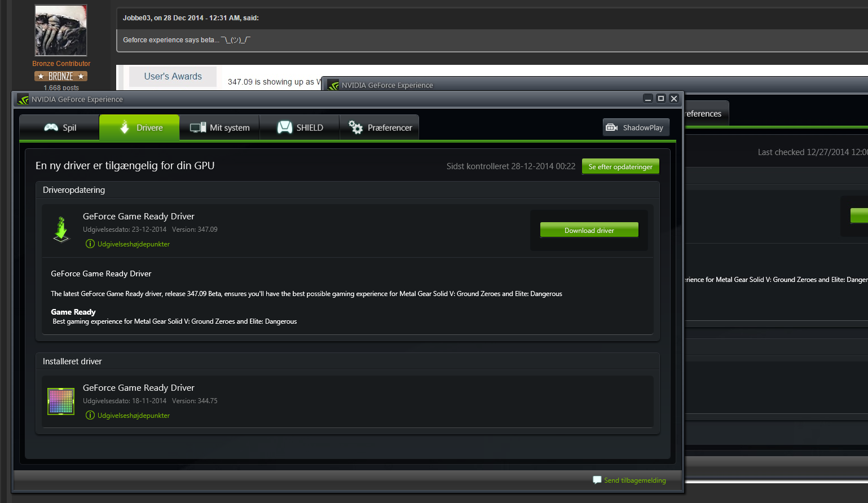Click the 'Last checked 12/27/2014' text in background window
This screenshot has width=868, height=503.
[x=812, y=152]
